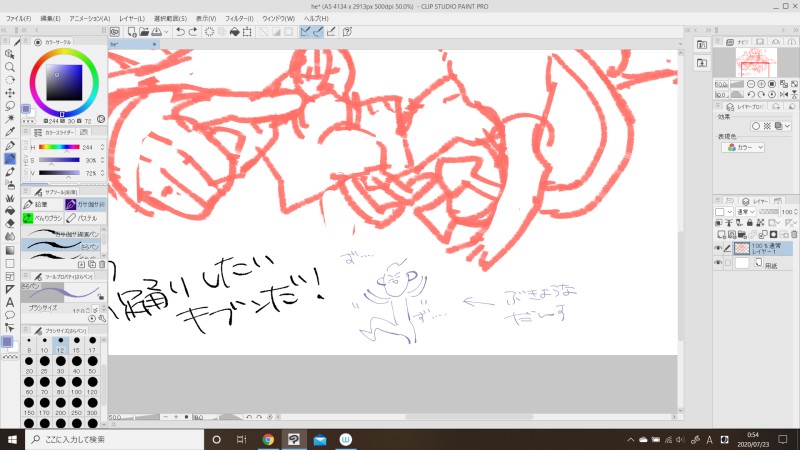800x450 pixels.
Task: Open the 表現色 color mode dropdown
Action: (x=743, y=147)
